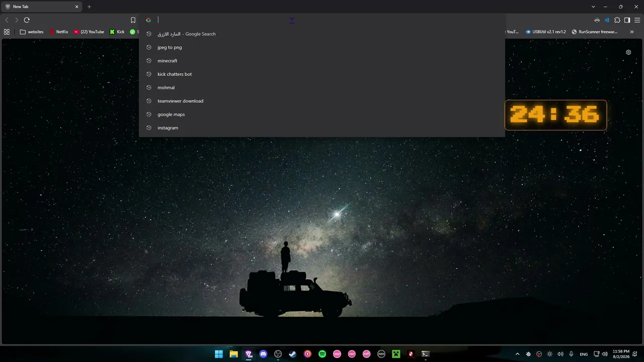Open Minecraft creeper icon in taskbar
644x362 pixels.
tap(396, 354)
